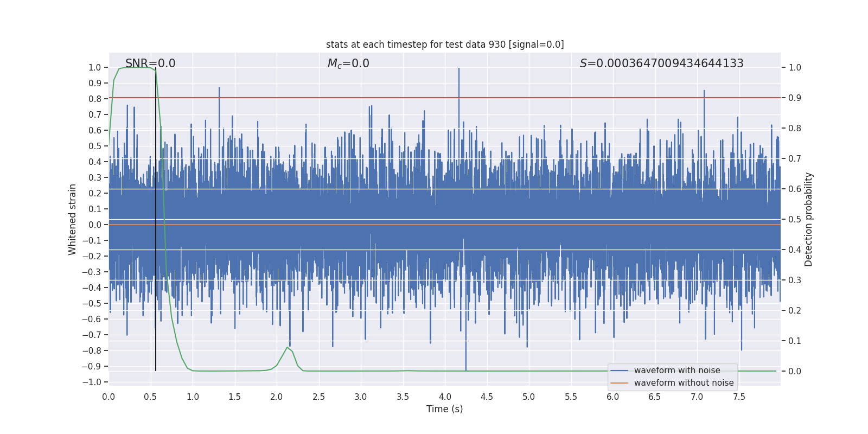The height and width of the screenshot is (434, 868).
Task: Click the 'Whitened strain' y-axis label
Action: (x=73, y=219)
